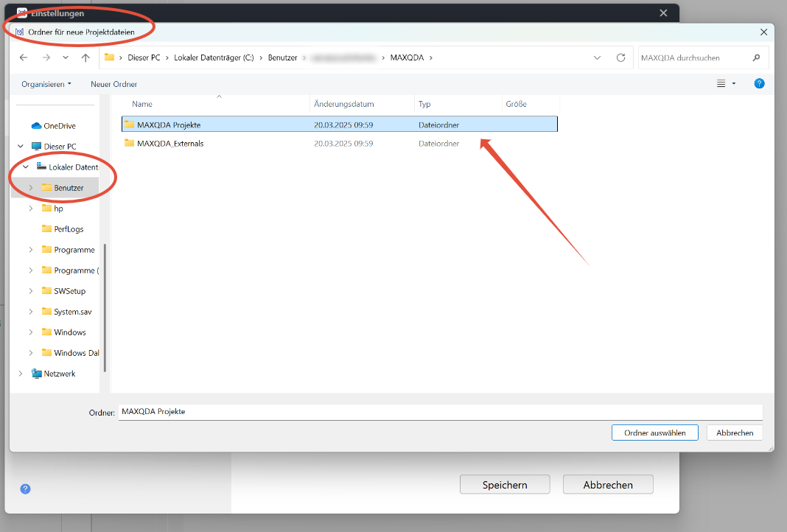Change view layout icon
787x532 pixels.
coord(721,84)
